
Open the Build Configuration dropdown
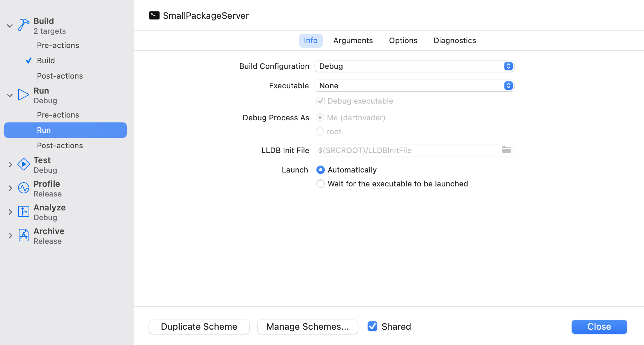(x=414, y=66)
